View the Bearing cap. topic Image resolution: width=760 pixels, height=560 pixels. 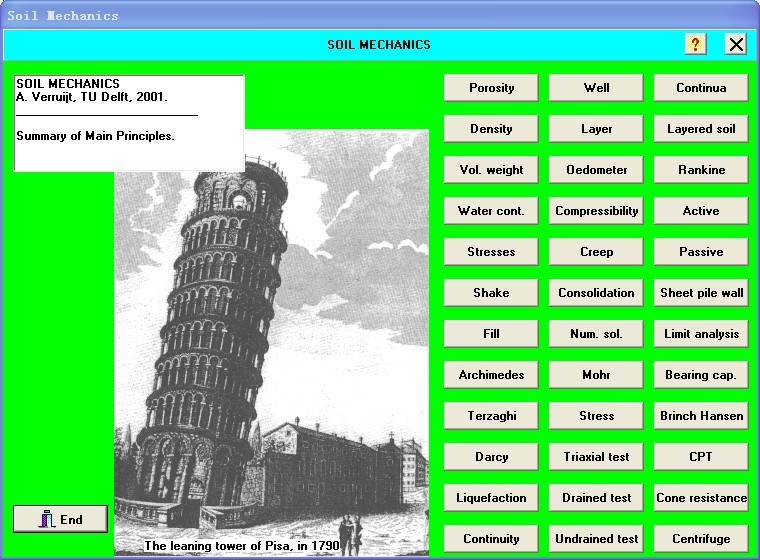701,375
